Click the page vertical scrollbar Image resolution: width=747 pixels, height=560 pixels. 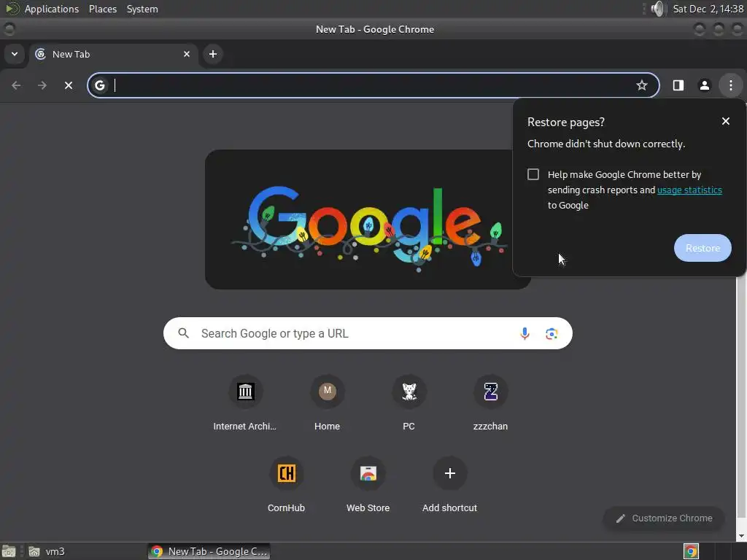coord(741,400)
